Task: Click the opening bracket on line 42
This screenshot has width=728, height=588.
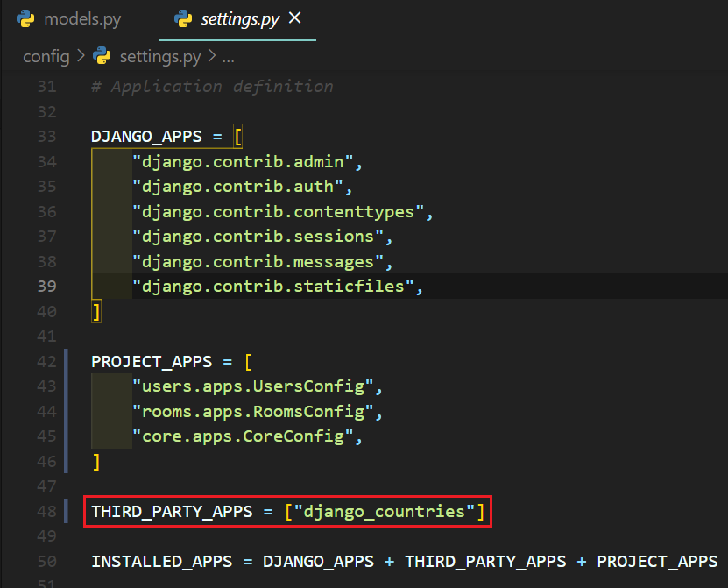Action: [248, 361]
